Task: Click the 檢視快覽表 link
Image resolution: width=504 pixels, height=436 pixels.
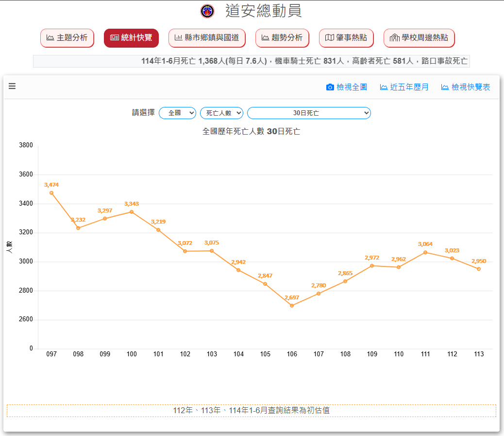Action: [470, 87]
